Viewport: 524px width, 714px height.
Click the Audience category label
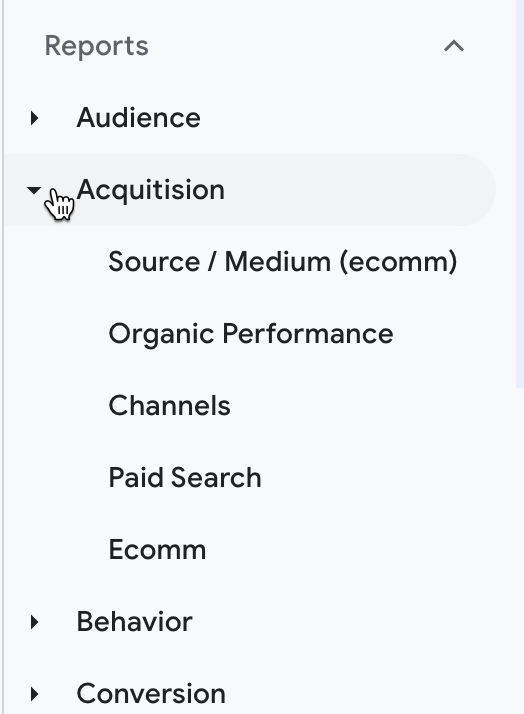(x=138, y=118)
